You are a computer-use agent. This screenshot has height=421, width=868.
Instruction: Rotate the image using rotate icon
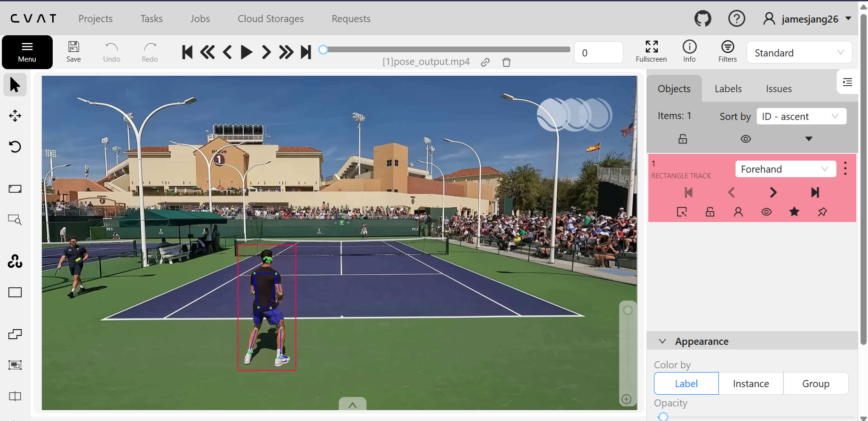click(x=15, y=147)
